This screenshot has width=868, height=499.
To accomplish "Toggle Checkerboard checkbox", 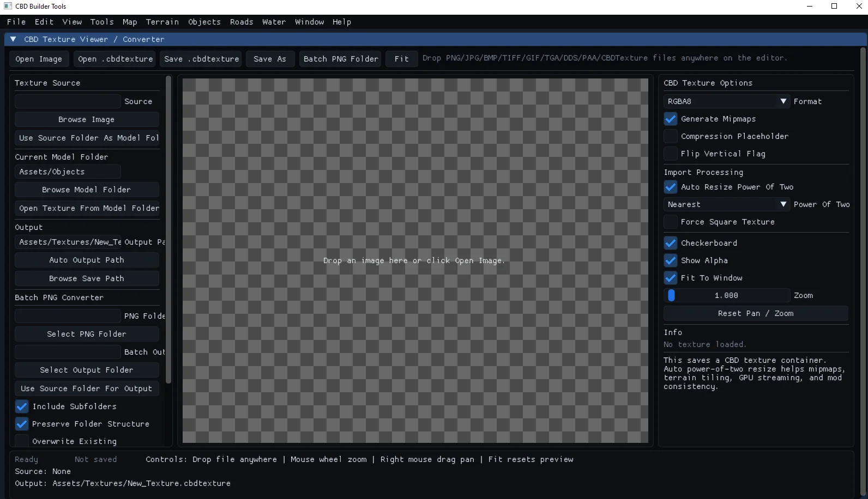I will click(x=671, y=243).
